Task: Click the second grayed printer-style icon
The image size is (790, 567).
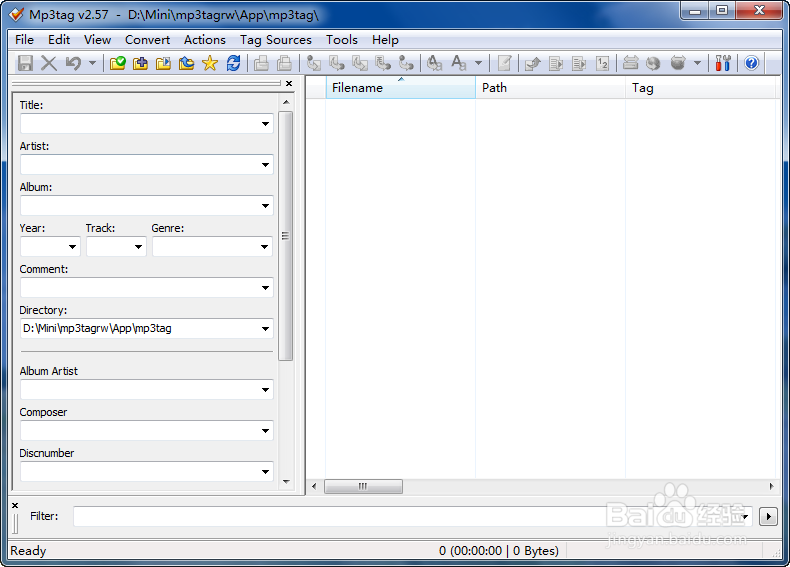Action: [x=285, y=64]
